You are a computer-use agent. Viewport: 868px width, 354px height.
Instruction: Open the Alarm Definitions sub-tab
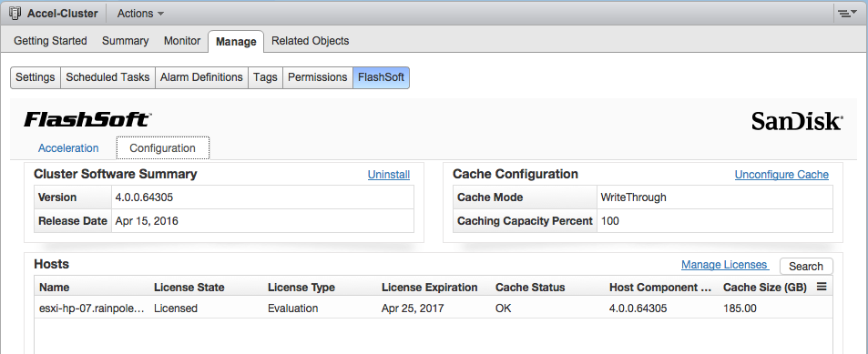tap(201, 77)
